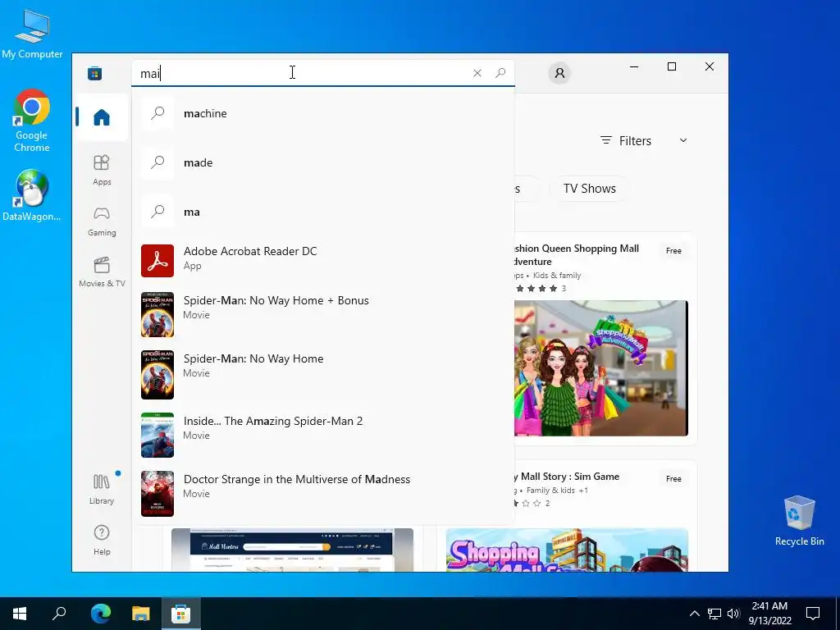This screenshot has width=840, height=630.
Task: Open the Microsoft Store logo icon
Action: pyautogui.click(x=95, y=73)
